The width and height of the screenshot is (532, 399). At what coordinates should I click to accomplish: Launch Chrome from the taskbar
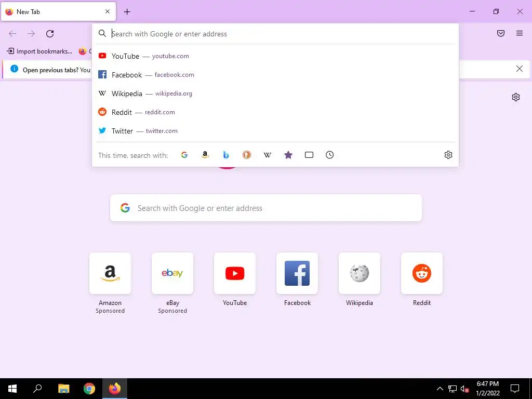click(x=89, y=389)
